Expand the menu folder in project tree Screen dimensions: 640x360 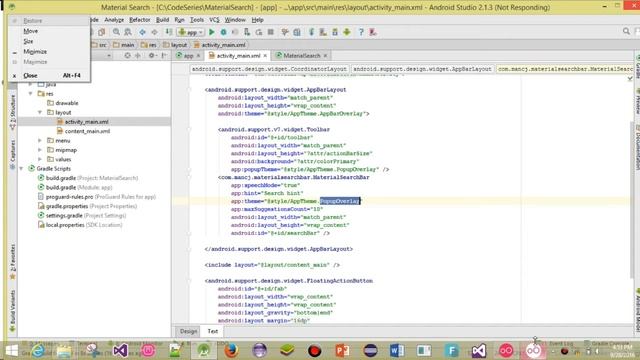40,140
